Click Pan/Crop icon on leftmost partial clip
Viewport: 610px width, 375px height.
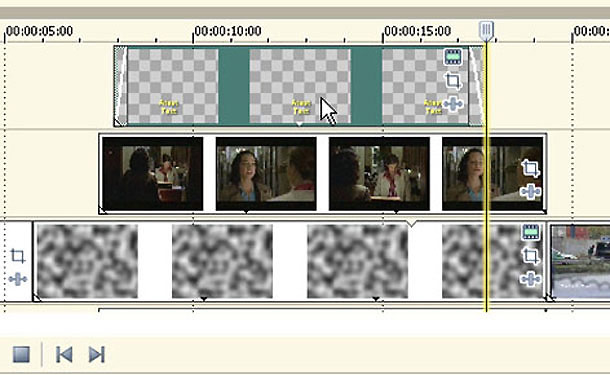click(18, 256)
